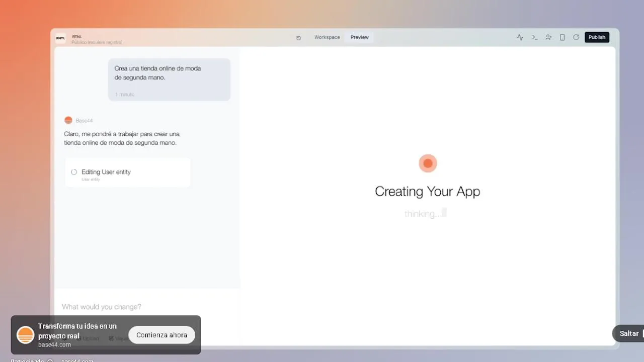Click the Base44 sun logo in ad
The height and width of the screenshot is (362, 644).
tap(26, 335)
